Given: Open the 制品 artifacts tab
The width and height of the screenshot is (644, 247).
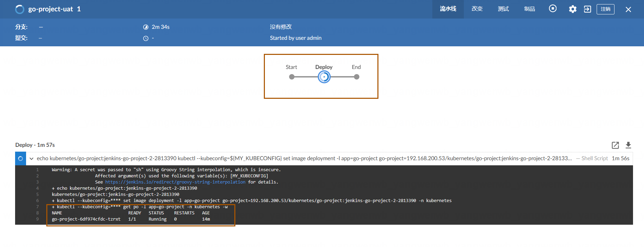Looking at the screenshot, I should [x=529, y=9].
